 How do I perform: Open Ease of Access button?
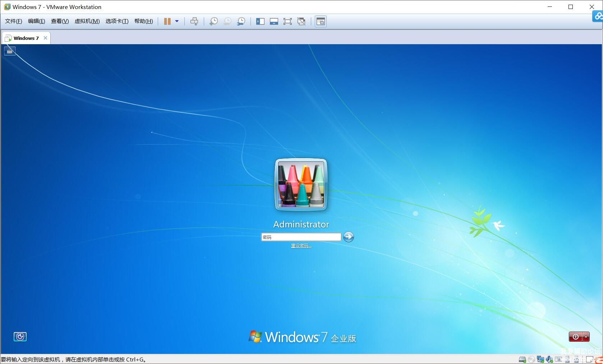click(20, 337)
